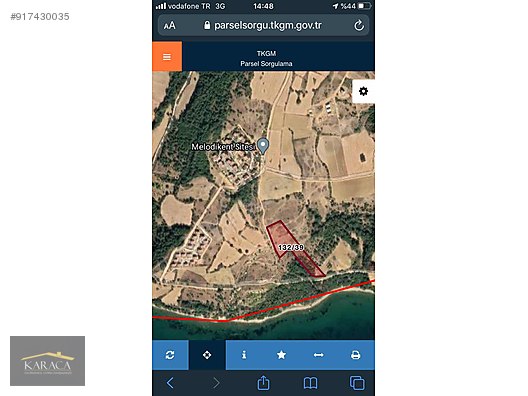Click the TKGM Parsel Sorgulama header title
This screenshot has width=528, height=396.
[266, 59]
